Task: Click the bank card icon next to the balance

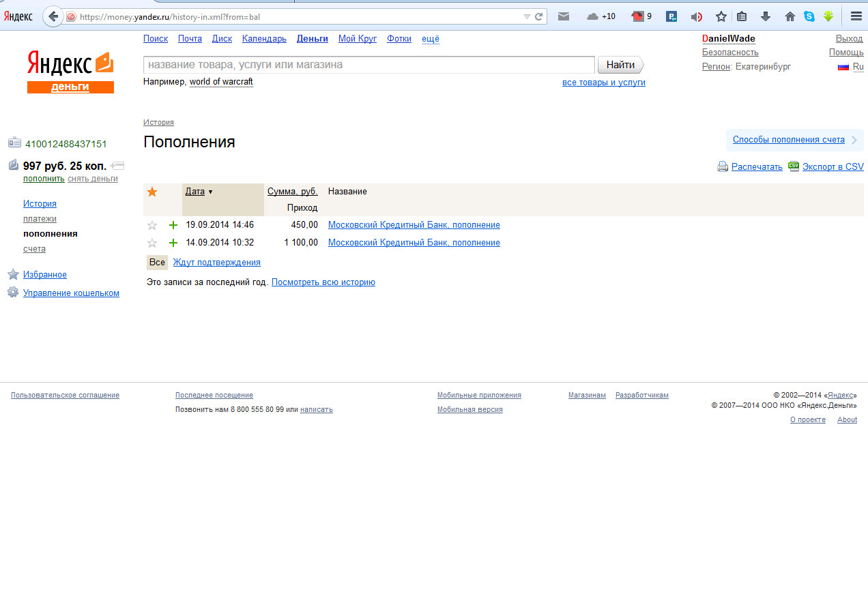Action: (117, 165)
